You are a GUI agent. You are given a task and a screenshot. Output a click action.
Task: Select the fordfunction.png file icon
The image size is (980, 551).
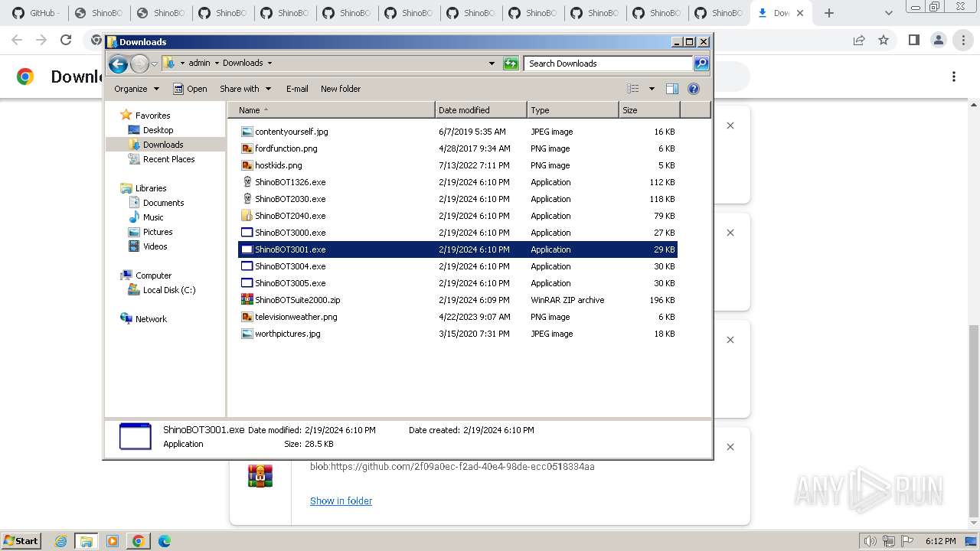coord(247,148)
